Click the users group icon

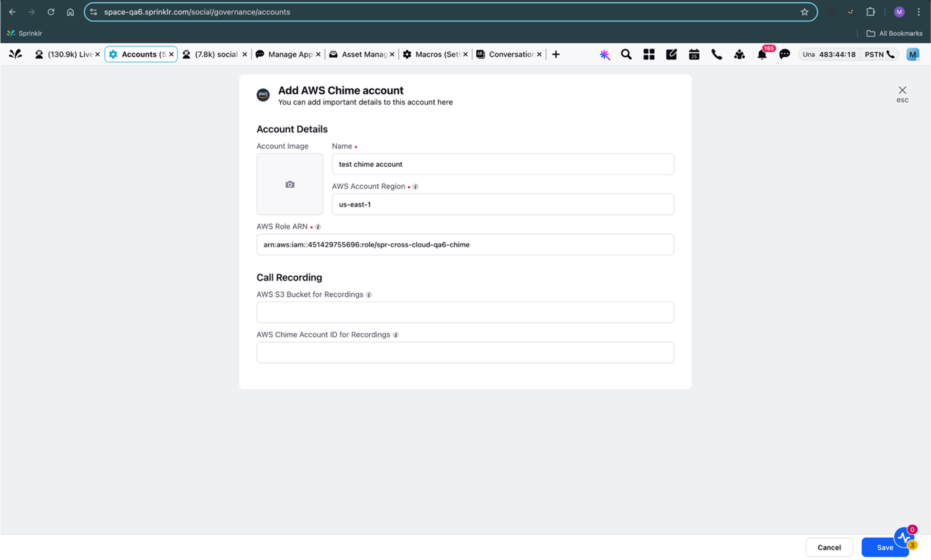click(x=739, y=54)
